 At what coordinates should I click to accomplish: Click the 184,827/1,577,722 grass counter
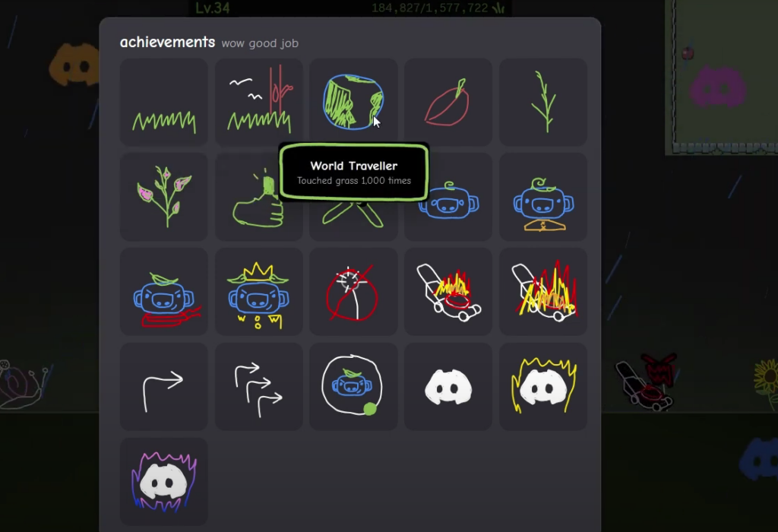pyautogui.click(x=438, y=8)
